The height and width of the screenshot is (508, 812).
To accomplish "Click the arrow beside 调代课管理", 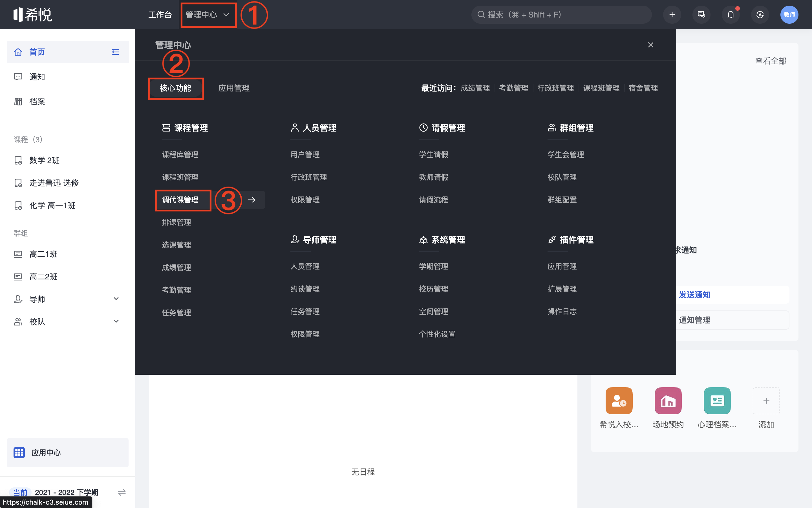I will [251, 200].
